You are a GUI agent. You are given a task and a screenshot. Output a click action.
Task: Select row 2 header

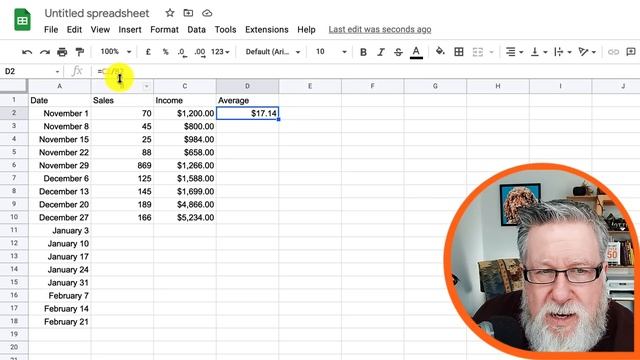click(x=14, y=113)
